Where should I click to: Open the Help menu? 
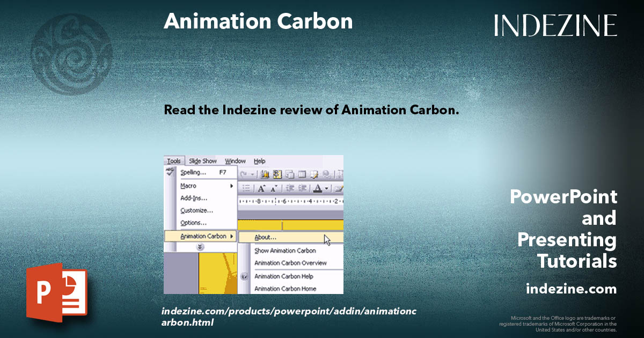(x=260, y=161)
